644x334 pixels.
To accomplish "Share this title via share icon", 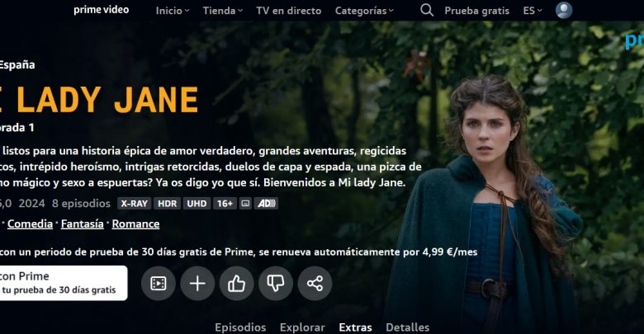I will point(315,283).
